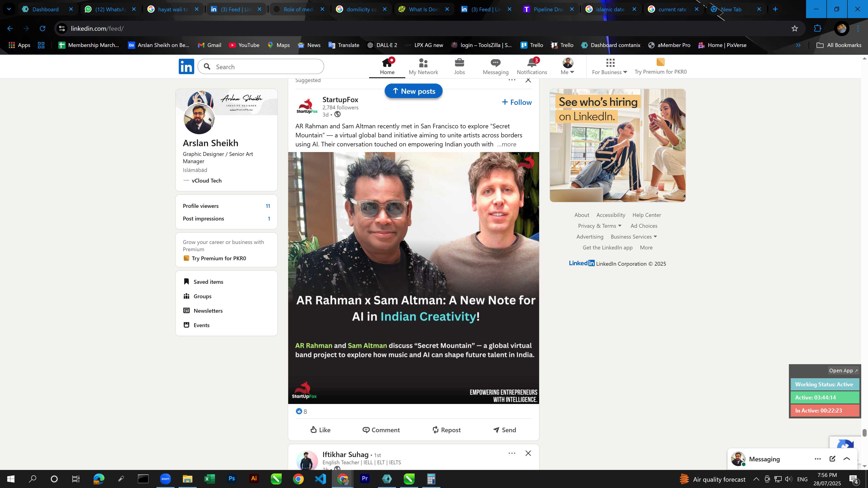
Task: View site information icon in address bar
Action: coord(62,28)
